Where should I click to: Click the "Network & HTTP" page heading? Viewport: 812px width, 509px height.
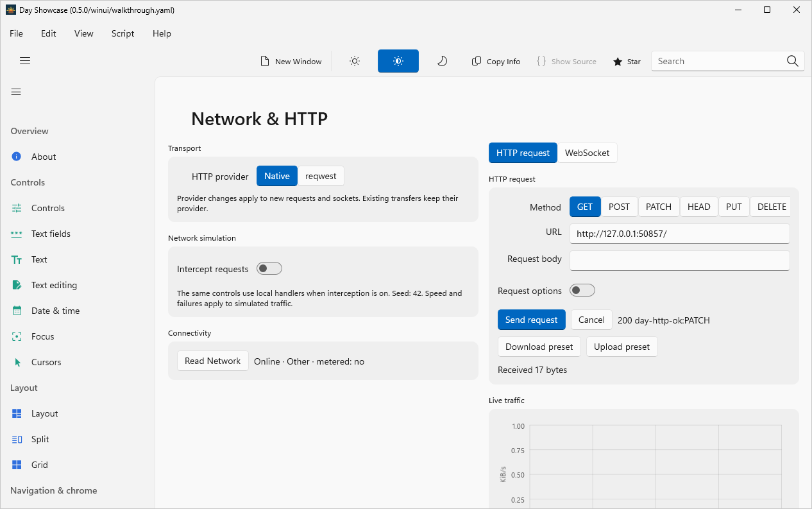click(x=259, y=119)
